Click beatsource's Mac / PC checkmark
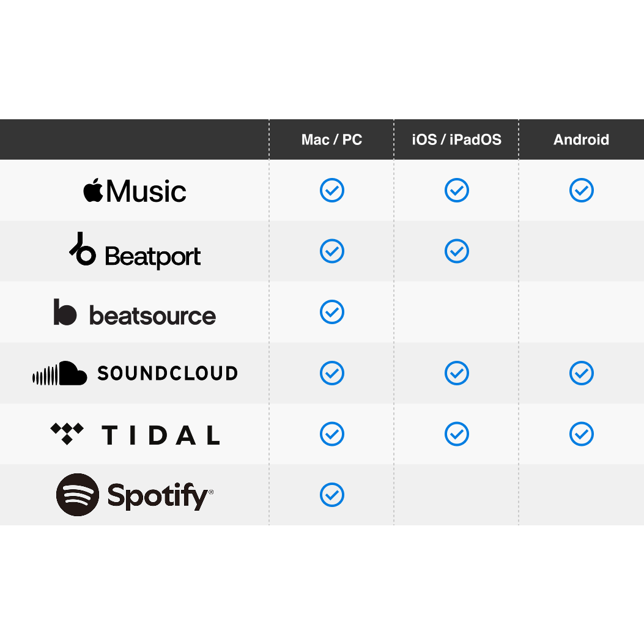 click(332, 312)
